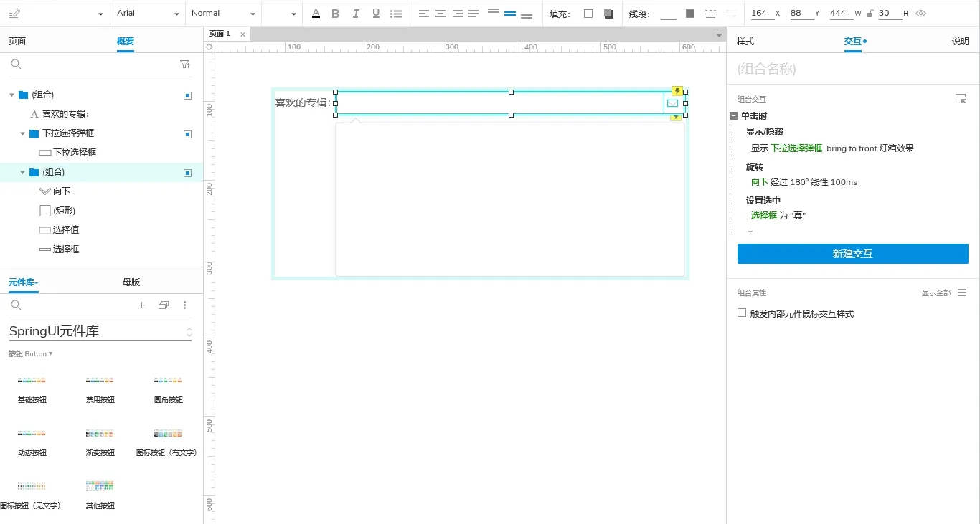The image size is (980, 524).
Task: Align text vertically to middle
Action: [510, 14]
